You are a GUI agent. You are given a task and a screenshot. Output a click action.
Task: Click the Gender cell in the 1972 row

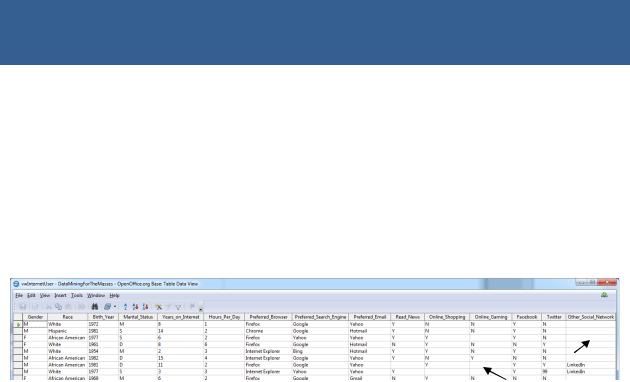point(35,324)
